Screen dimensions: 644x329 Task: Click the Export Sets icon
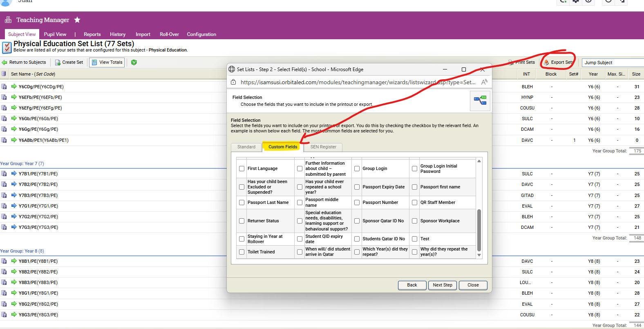click(x=546, y=63)
